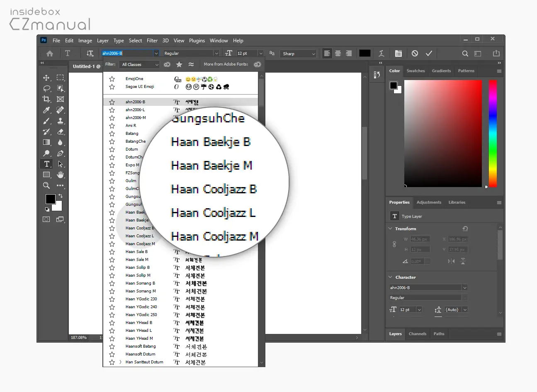This screenshot has width=537, height=392.
Task: Select the Lasso tool
Action: [46, 88]
